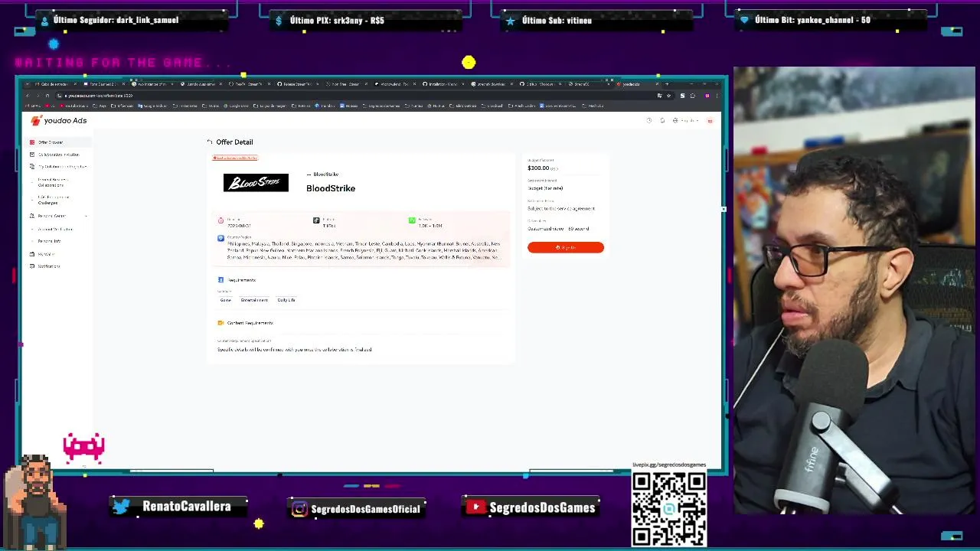Viewport: 980px width, 551px height.
Task: Click the orange Sign Up button
Action: (566, 247)
